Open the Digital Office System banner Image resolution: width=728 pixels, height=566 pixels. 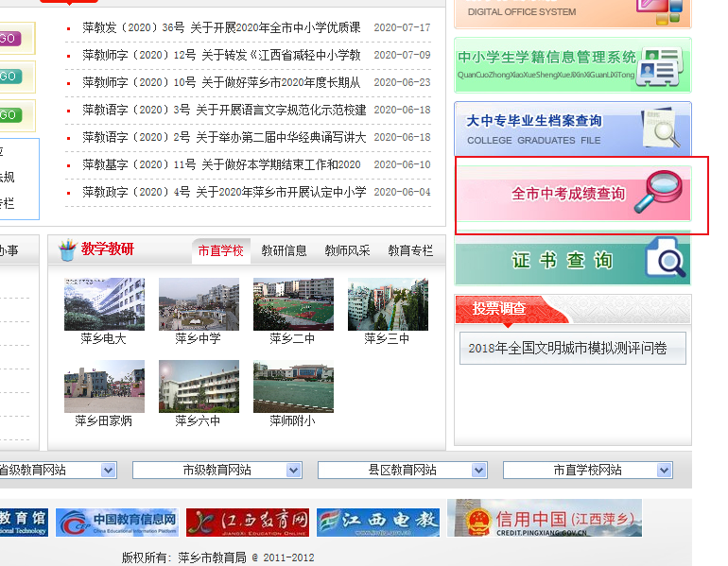(573, 13)
